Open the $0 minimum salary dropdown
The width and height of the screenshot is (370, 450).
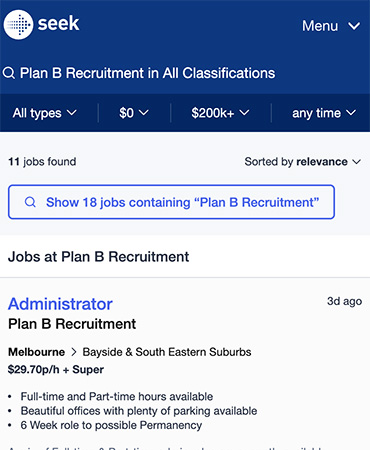(134, 113)
